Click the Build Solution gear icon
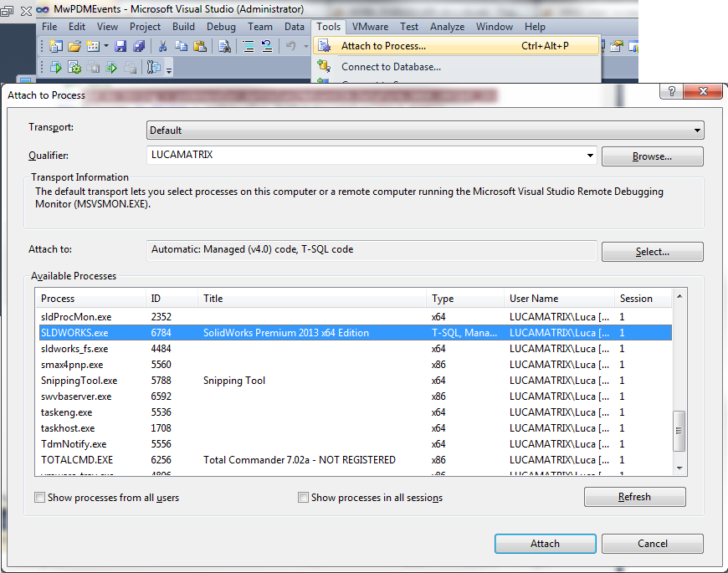The width and height of the screenshot is (728, 573). tap(74, 68)
